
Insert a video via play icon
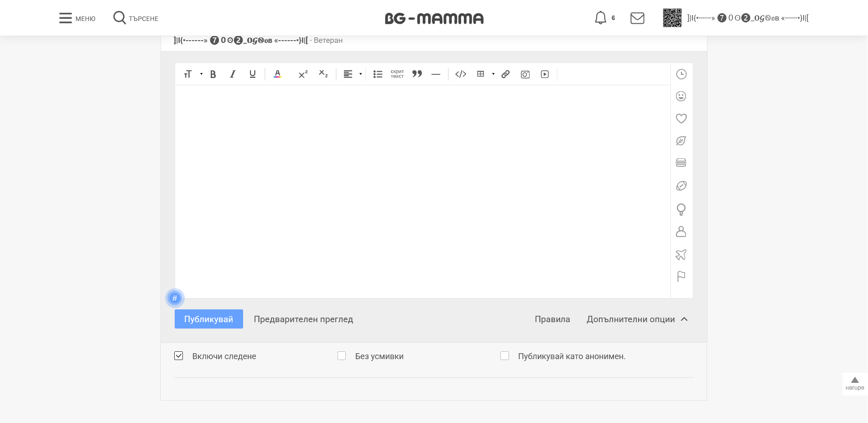click(x=545, y=74)
